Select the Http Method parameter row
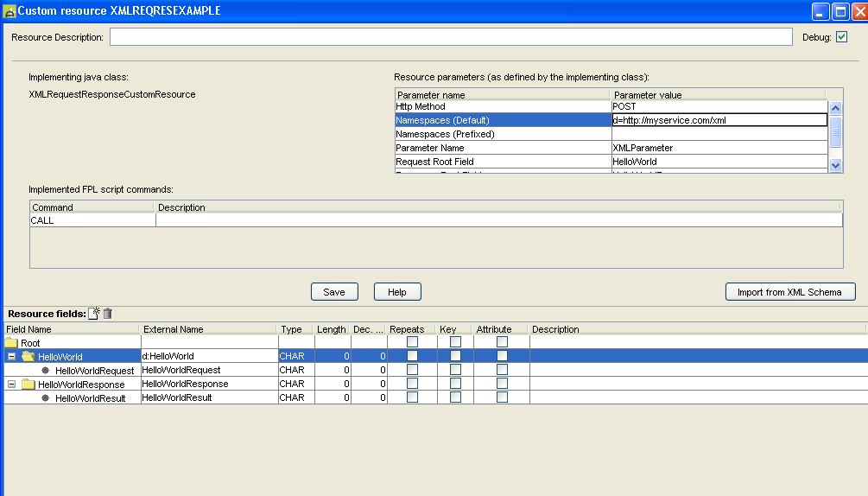Screen dimensions: 868x496 pyautogui.click(x=502, y=106)
